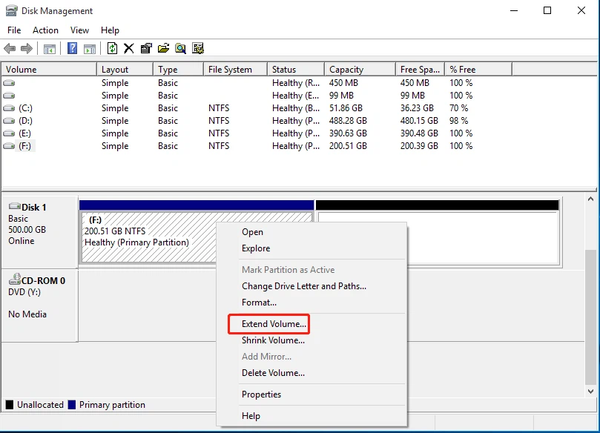Choose Extend Volume... from context menu
Screen dimensions: 600x433
pos(268,324)
